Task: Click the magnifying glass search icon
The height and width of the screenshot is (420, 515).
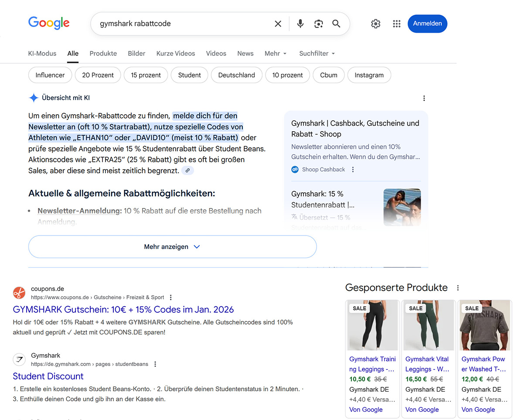Action: pyautogui.click(x=336, y=24)
